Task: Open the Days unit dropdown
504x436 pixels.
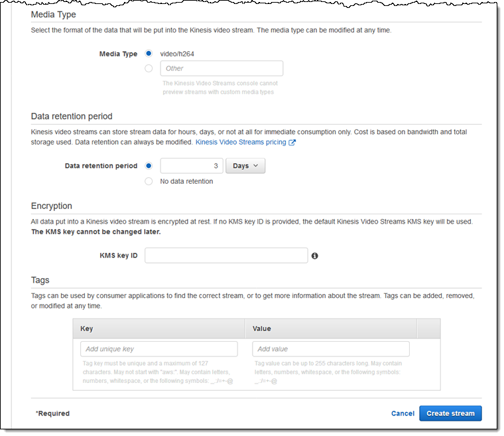Action: click(245, 166)
